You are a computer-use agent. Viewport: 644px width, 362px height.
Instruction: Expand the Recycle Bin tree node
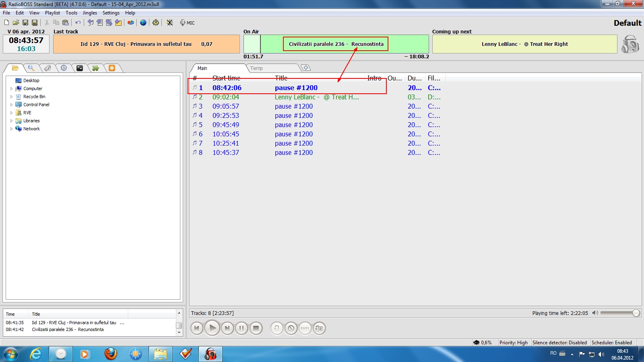11,97
